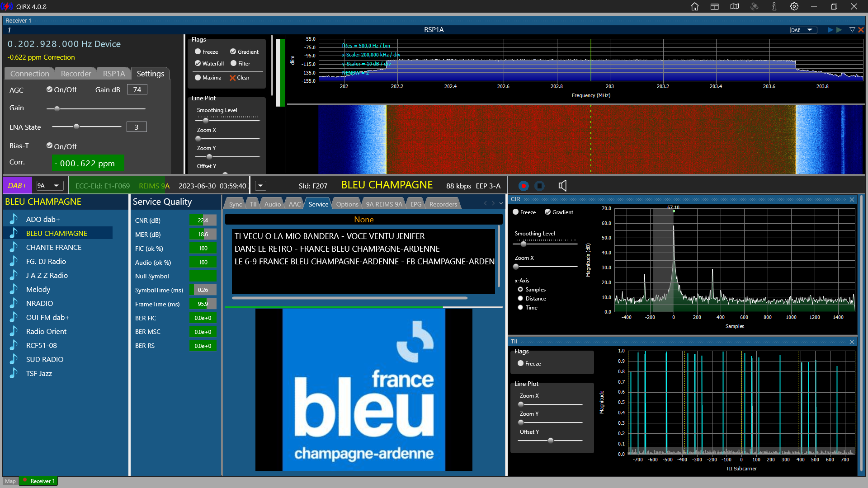868x488 pixels.
Task: Click music note icon beside SUD RADIO
Action: pos(14,359)
